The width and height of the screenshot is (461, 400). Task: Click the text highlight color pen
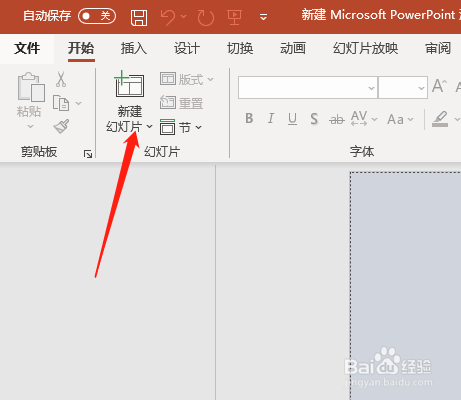pyautogui.click(x=440, y=119)
